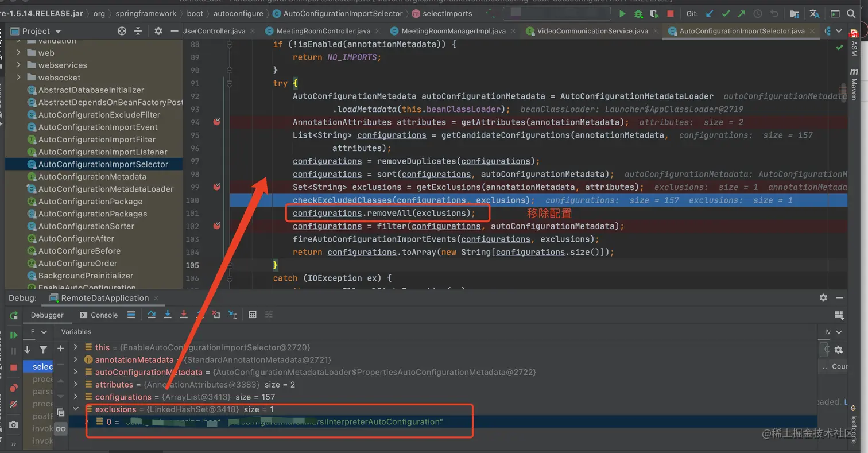The width and height of the screenshot is (868, 453).
Task: Expand the annotationMetadata variable
Action: 75,360
